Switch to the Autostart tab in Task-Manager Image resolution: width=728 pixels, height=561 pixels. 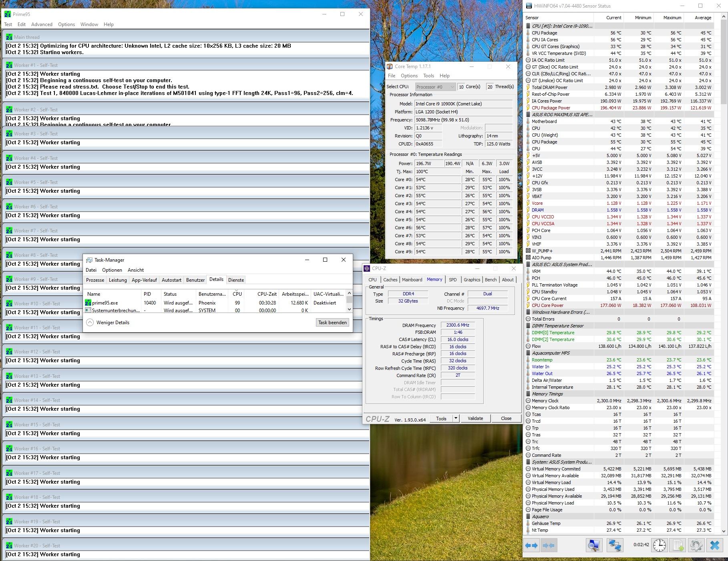171,280
